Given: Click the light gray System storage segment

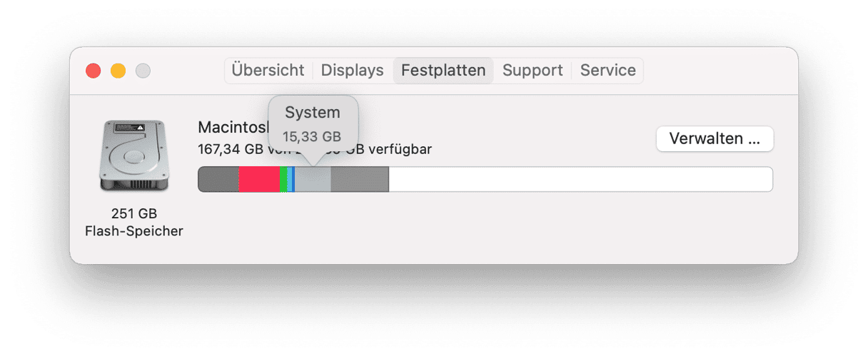Looking at the screenshot, I should pos(313,179).
